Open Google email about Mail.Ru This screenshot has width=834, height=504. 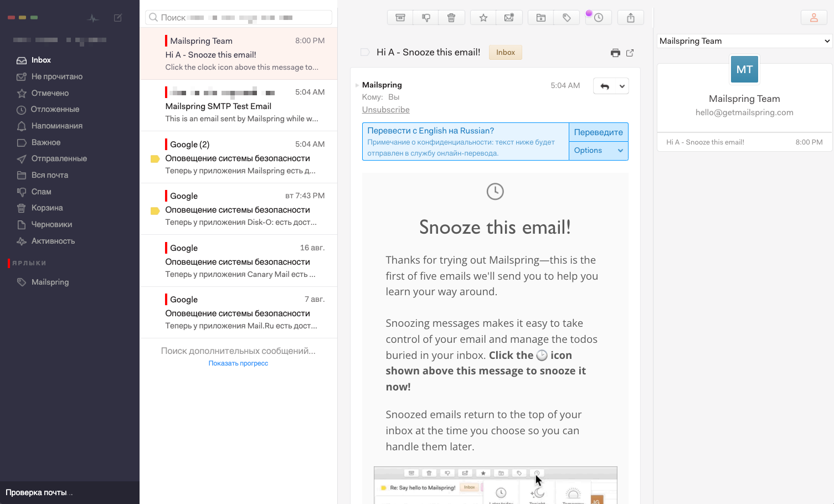pos(239,312)
